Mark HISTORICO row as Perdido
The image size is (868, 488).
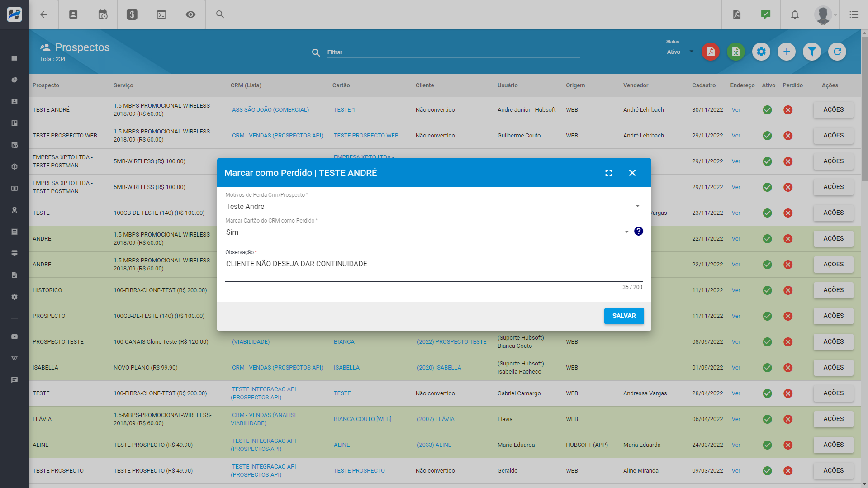[788, 290]
